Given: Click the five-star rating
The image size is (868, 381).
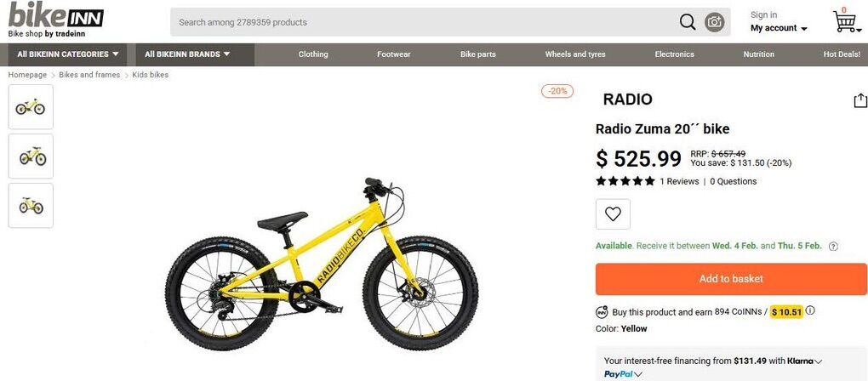Looking at the screenshot, I should [x=625, y=181].
